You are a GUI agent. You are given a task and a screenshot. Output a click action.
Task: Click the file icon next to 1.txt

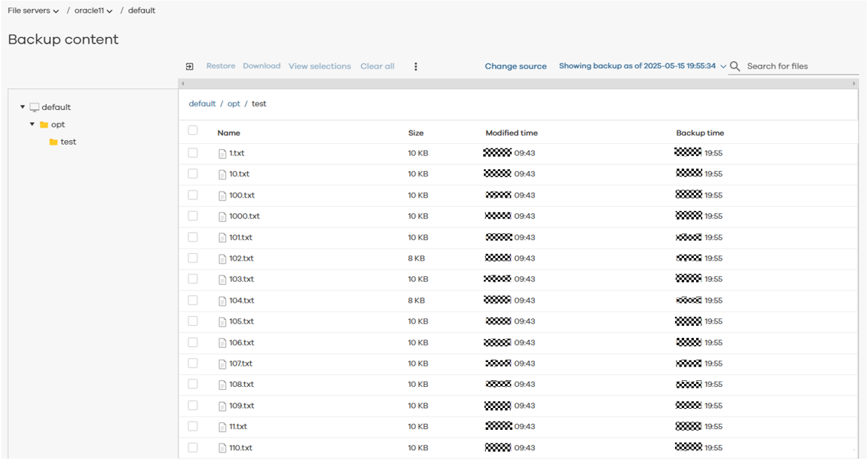(222, 154)
